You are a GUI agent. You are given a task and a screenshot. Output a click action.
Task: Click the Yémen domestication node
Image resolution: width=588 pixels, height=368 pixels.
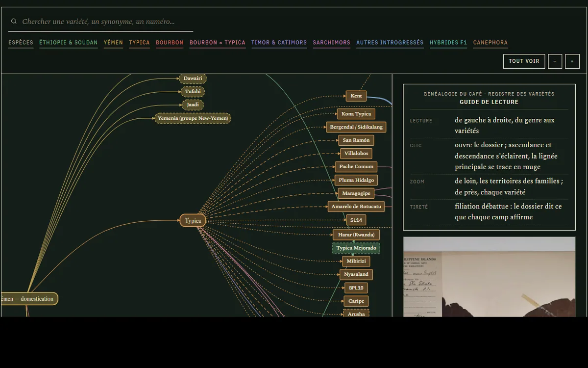coord(29,298)
